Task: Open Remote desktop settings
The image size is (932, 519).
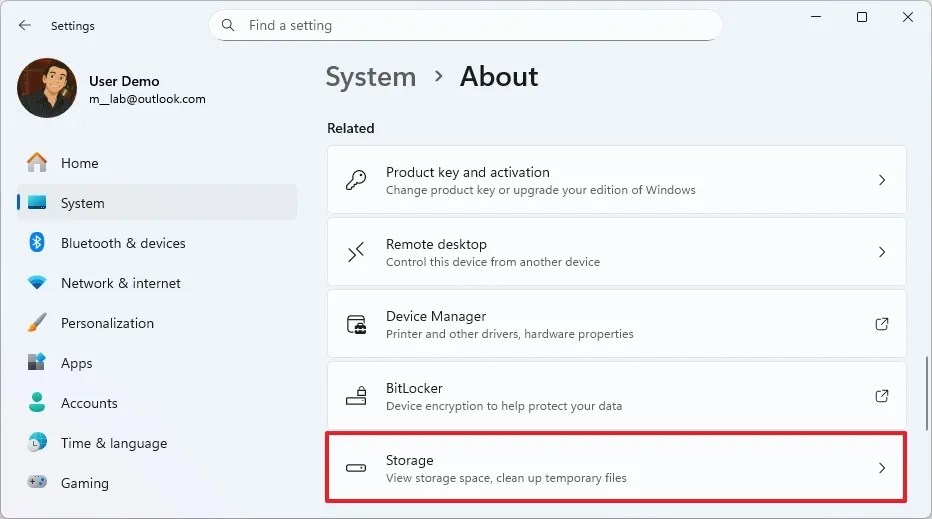Action: click(616, 252)
